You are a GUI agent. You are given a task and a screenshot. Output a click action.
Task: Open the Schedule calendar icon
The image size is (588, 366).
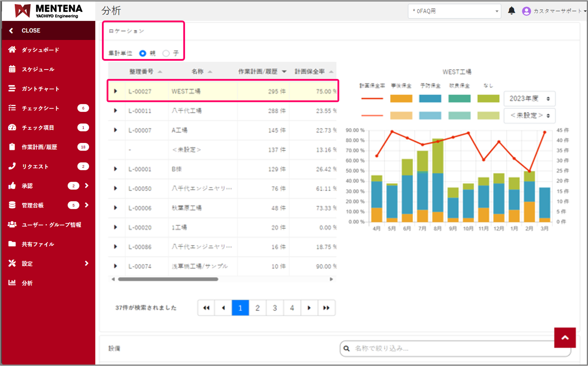point(12,69)
